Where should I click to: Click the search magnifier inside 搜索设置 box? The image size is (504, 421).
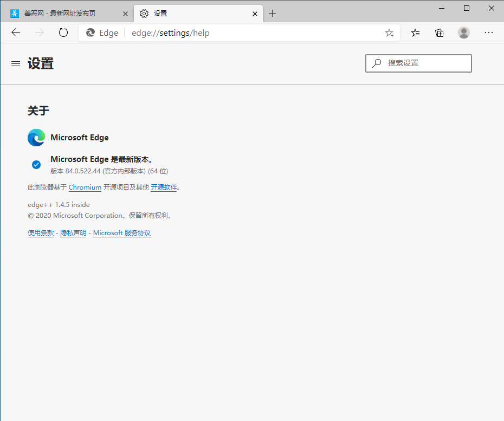pos(376,63)
